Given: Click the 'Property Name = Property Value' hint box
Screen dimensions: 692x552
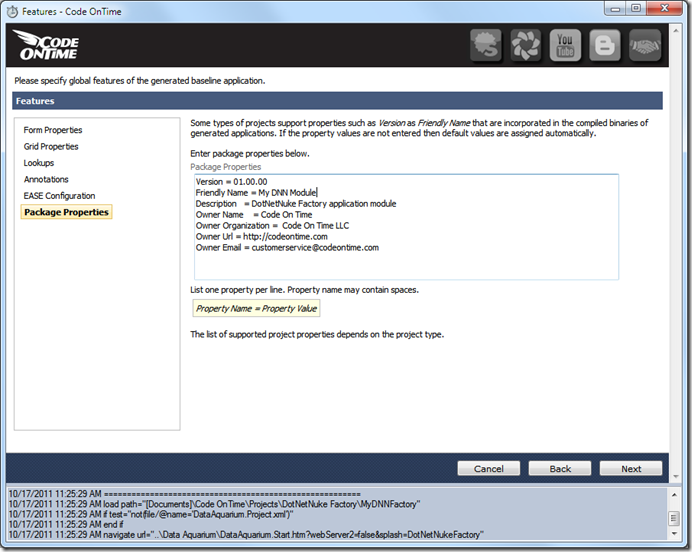Looking at the screenshot, I should (x=256, y=308).
